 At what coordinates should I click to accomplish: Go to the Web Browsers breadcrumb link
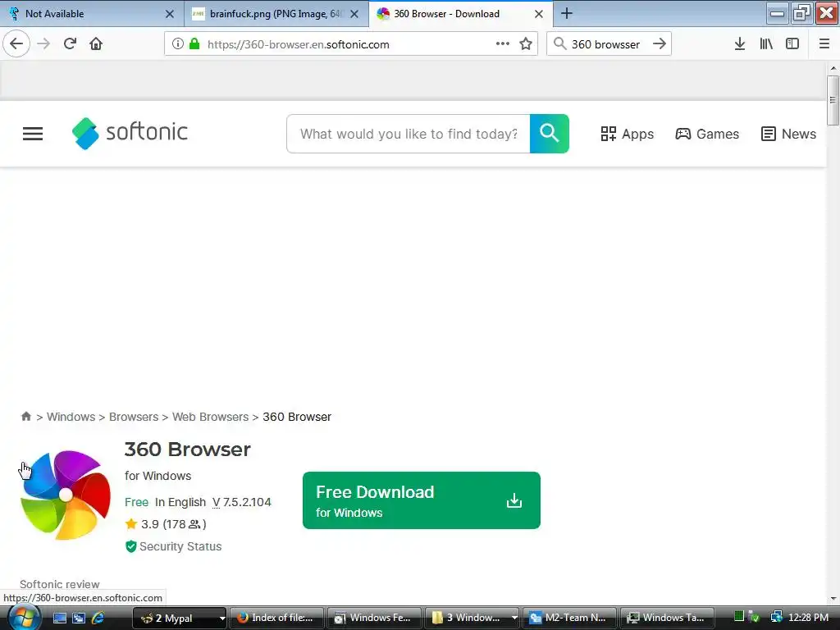(210, 417)
